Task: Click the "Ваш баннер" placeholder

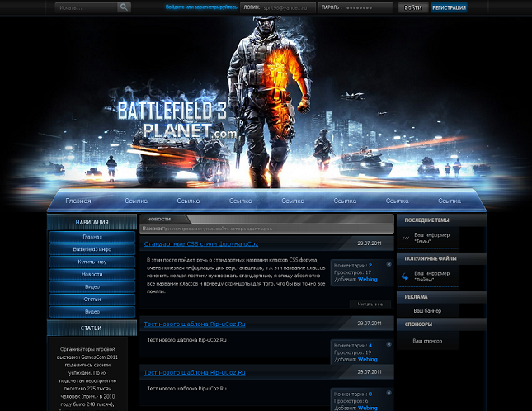Action: coord(427,310)
